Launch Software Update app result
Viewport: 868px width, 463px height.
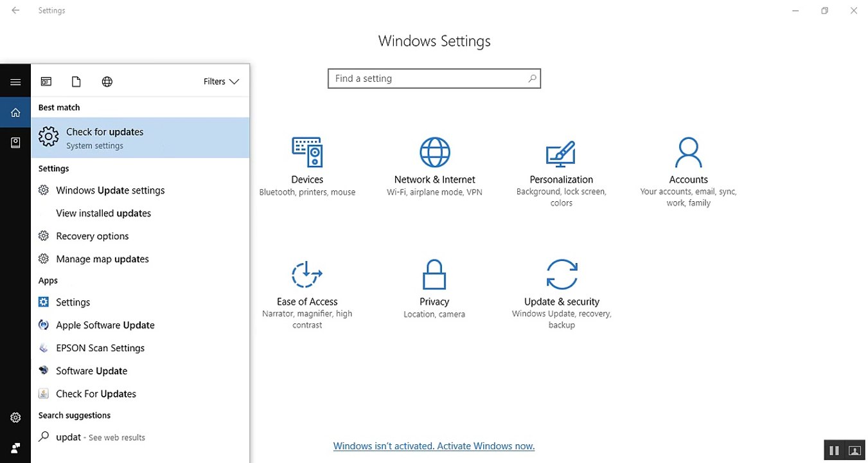click(x=140, y=371)
